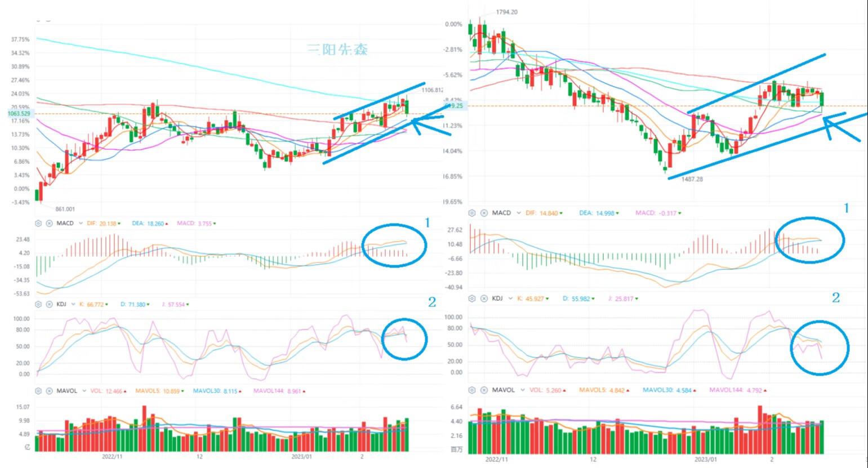Expand MAVOL dropdown beside VOL 5.260
The width and height of the screenshot is (868, 468).
pyautogui.click(x=522, y=390)
